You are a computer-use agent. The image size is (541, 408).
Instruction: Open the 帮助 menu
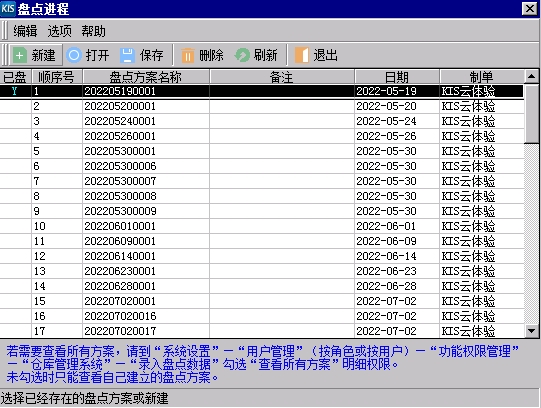pos(94,31)
